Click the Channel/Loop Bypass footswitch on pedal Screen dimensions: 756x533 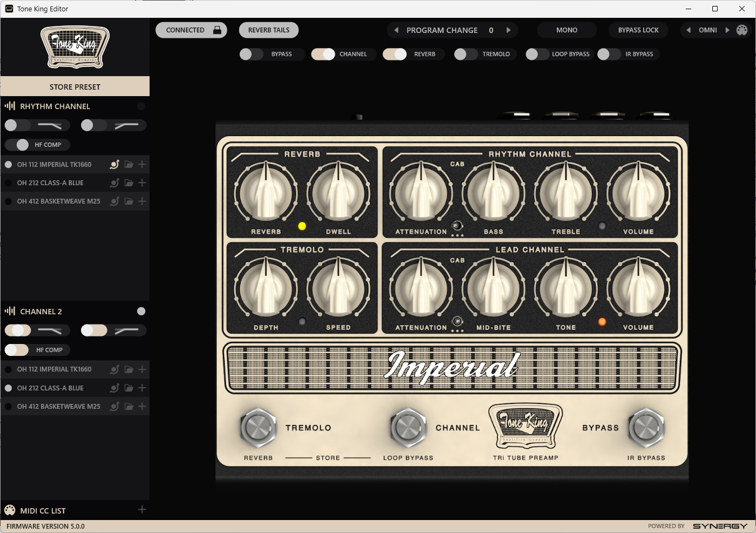408,428
